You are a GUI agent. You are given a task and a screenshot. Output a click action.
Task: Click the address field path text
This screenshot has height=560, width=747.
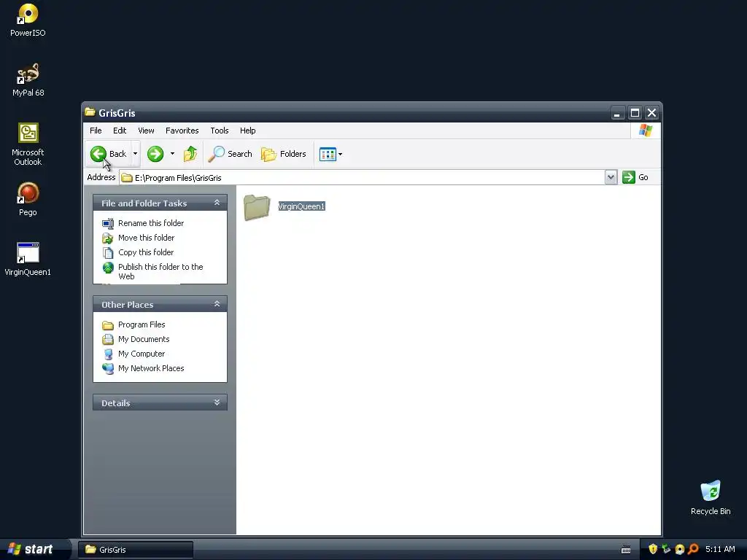click(x=178, y=178)
